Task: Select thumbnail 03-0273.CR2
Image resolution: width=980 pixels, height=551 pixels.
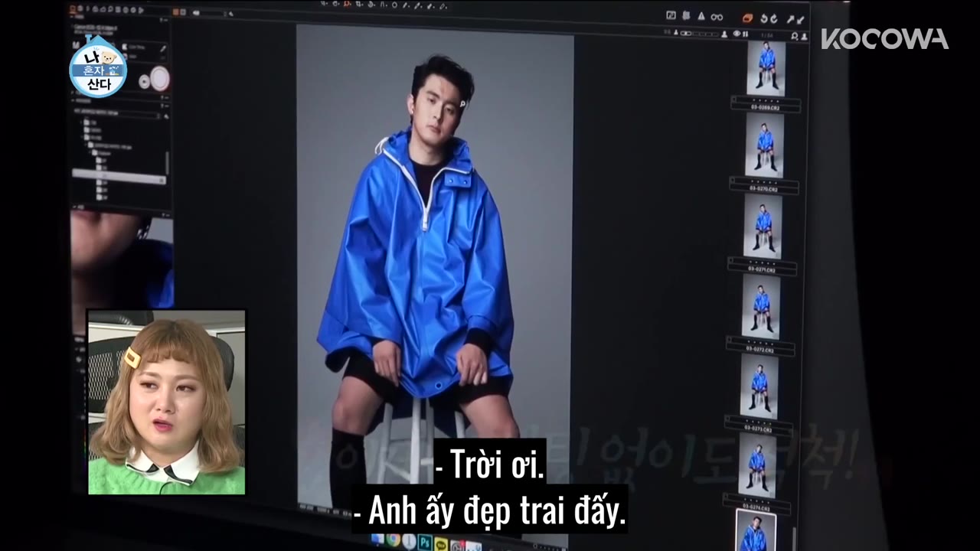Action: coord(759,386)
